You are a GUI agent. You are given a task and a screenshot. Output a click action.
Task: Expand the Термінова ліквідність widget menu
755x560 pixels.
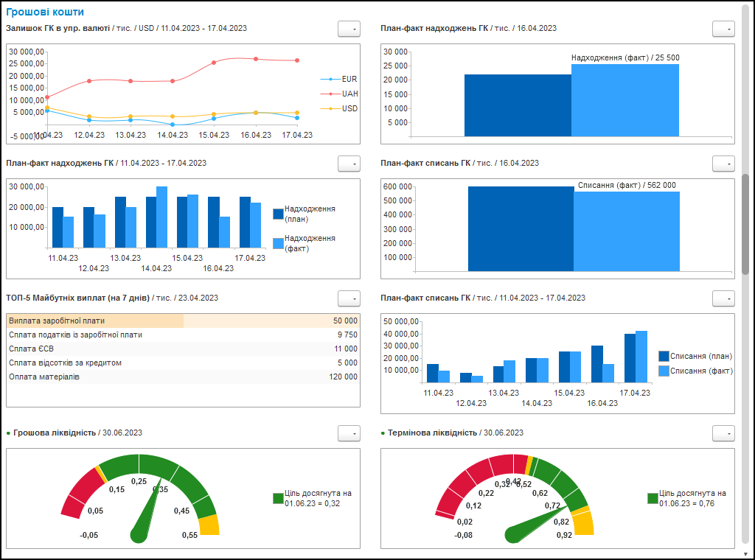(x=723, y=433)
